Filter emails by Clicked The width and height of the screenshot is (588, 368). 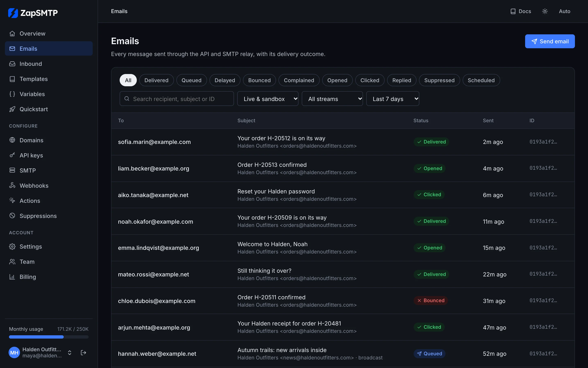click(x=370, y=80)
